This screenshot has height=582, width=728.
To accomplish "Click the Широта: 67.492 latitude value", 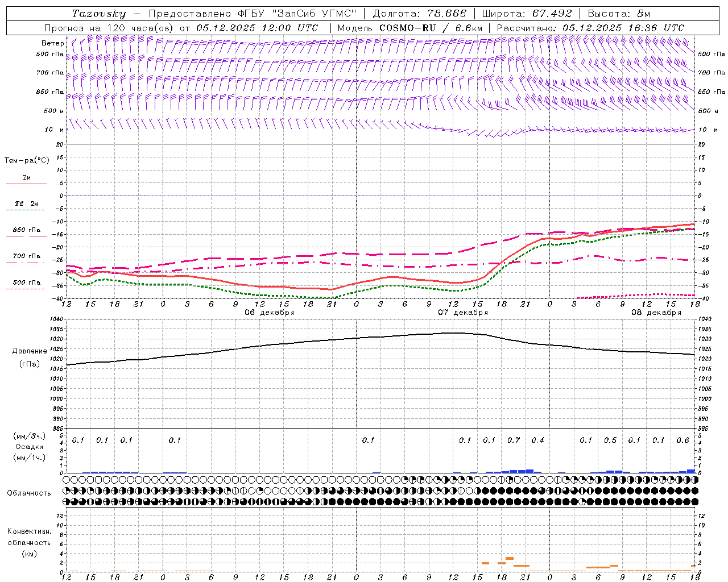I will click(x=527, y=14).
